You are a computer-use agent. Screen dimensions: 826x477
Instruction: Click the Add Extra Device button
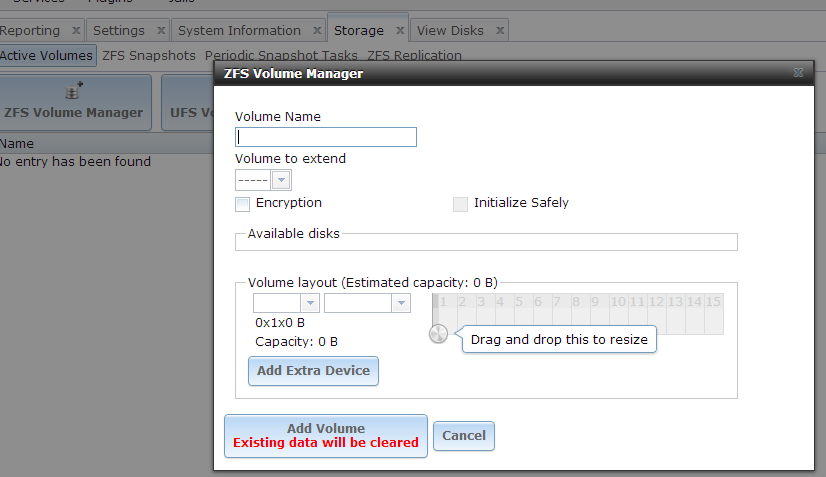click(x=313, y=371)
